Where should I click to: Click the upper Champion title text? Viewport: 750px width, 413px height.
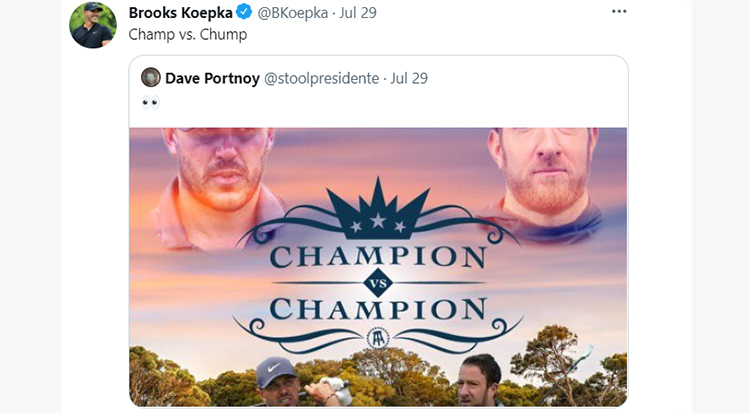[x=378, y=257]
